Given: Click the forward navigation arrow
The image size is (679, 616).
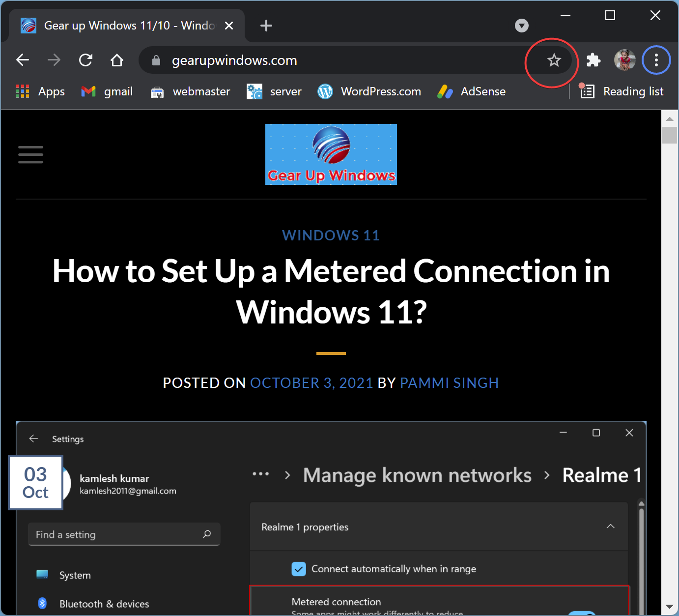Looking at the screenshot, I should (x=54, y=60).
